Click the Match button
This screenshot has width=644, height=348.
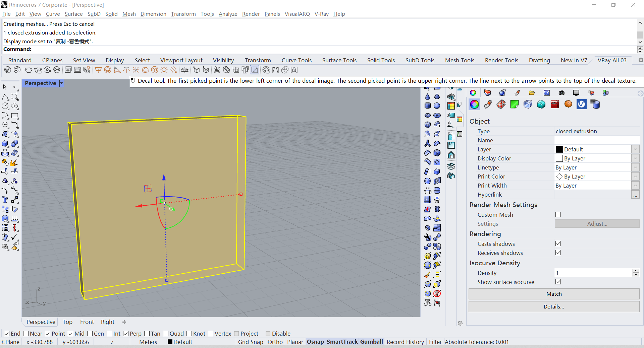pyautogui.click(x=554, y=294)
